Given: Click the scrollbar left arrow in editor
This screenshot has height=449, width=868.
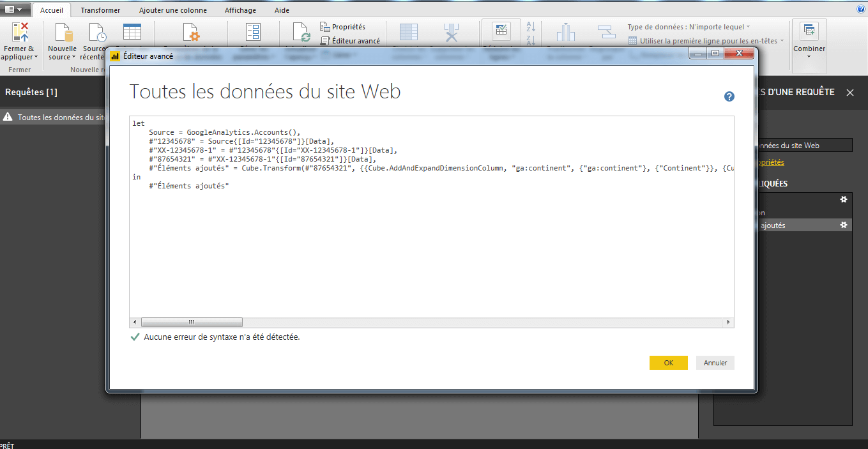Looking at the screenshot, I should click(134, 322).
